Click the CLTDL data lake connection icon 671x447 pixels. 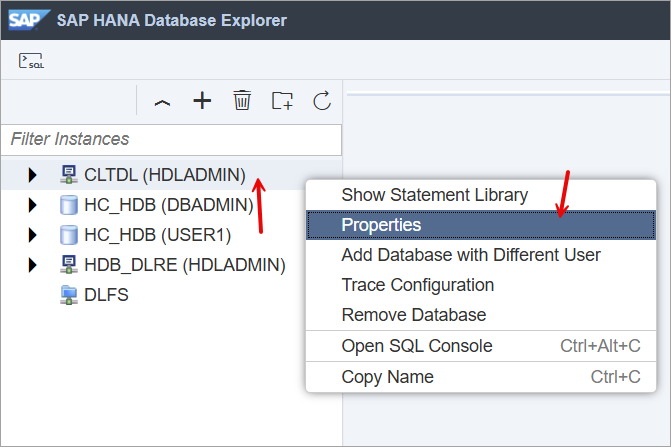tap(68, 175)
